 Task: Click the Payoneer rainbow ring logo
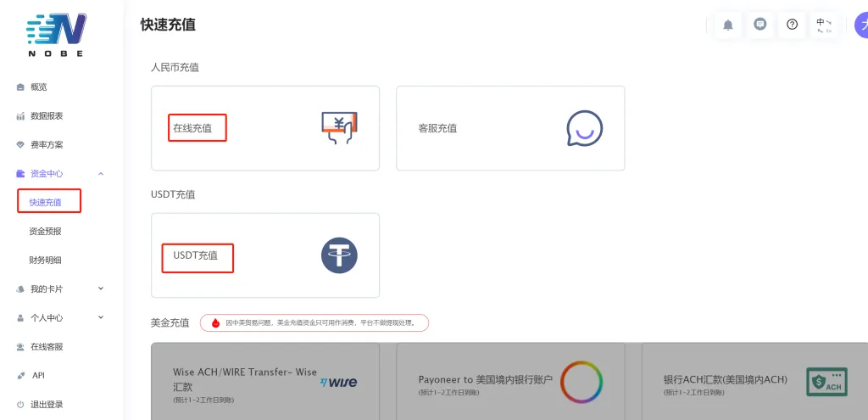coord(581,382)
